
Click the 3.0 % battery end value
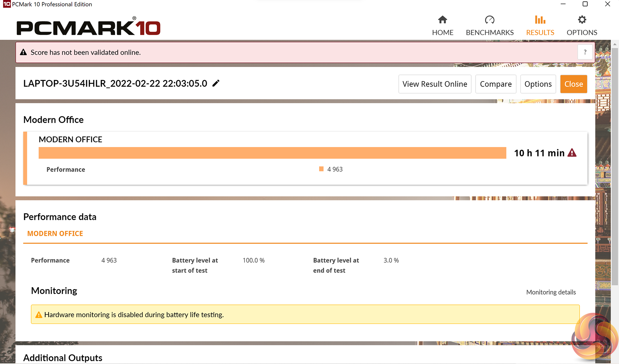click(x=391, y=260)
